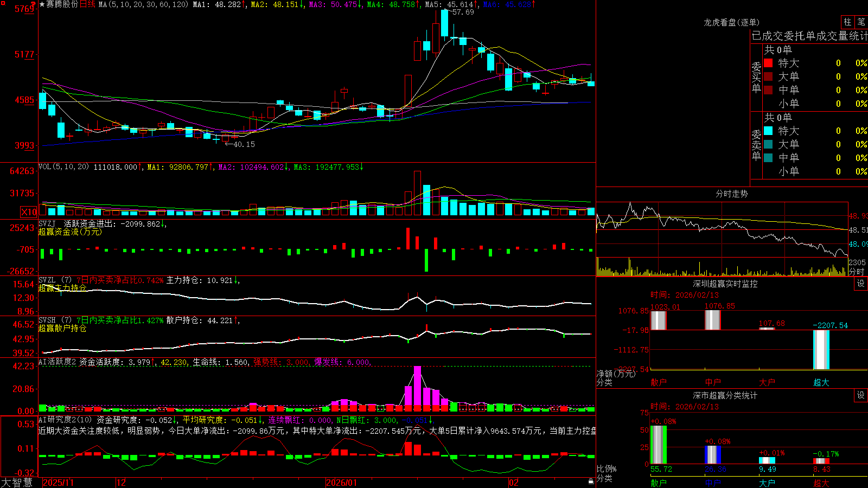Switch to 柱 bar display mode
Screen dimensions: 868x488
pos(847,22)
